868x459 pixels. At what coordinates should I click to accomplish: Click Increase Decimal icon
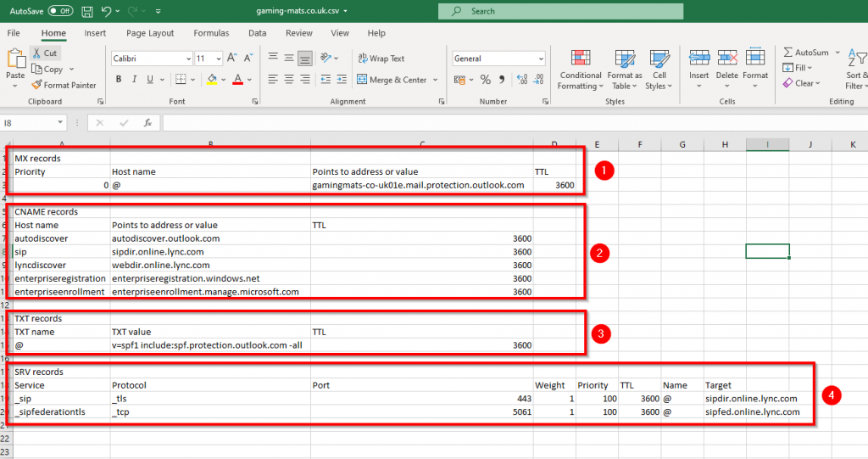coord(522,80)
